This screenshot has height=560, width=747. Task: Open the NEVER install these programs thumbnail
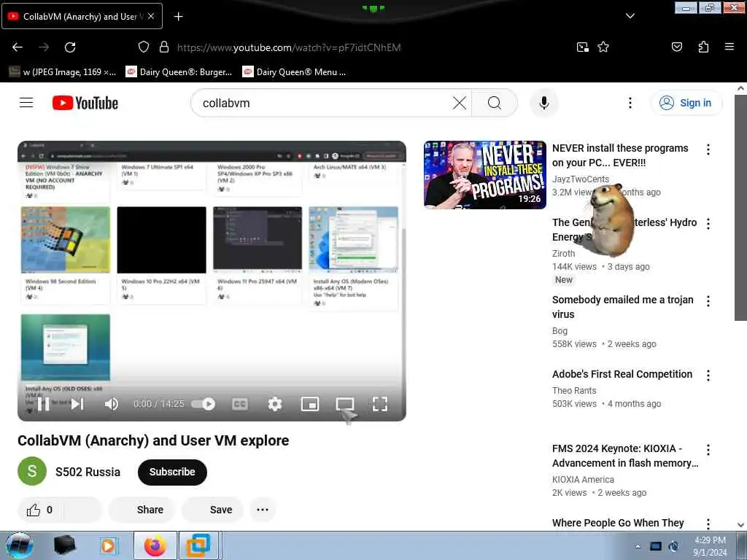pos(485,175)
